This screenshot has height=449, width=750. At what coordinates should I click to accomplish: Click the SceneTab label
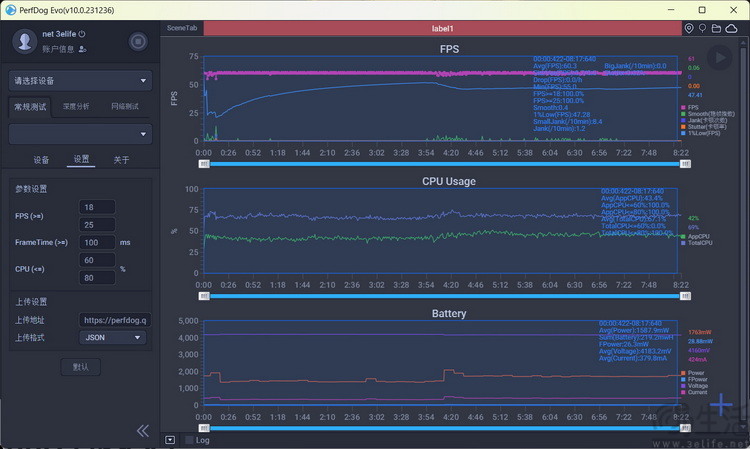click(x=182, y=28)
